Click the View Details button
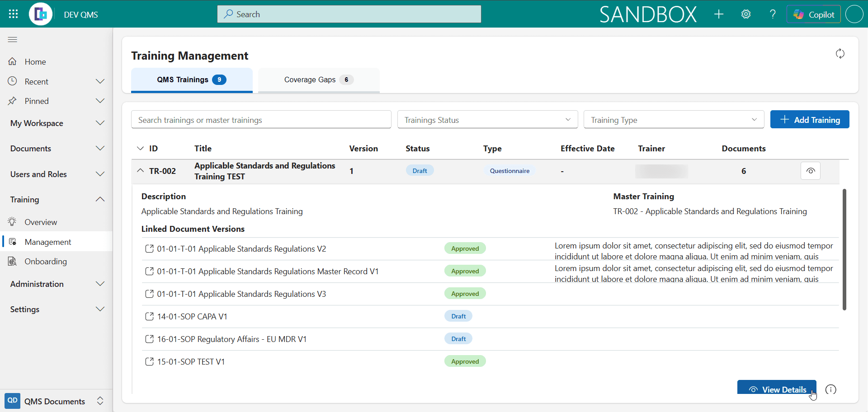The width and height of the screenshot is (868, 412). pyautogui.click(x=777, y=388)
